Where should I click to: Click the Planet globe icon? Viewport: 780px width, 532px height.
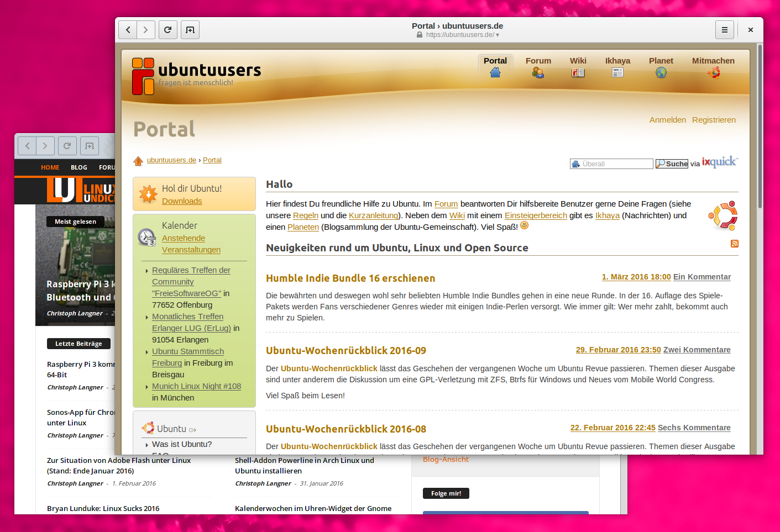661,72
